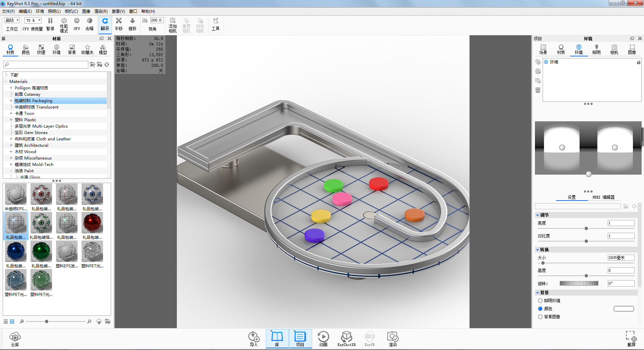This screenshot has height=350, width=644.
Task: Switch to library 收藏夹 tab
Action: [87, 49]
